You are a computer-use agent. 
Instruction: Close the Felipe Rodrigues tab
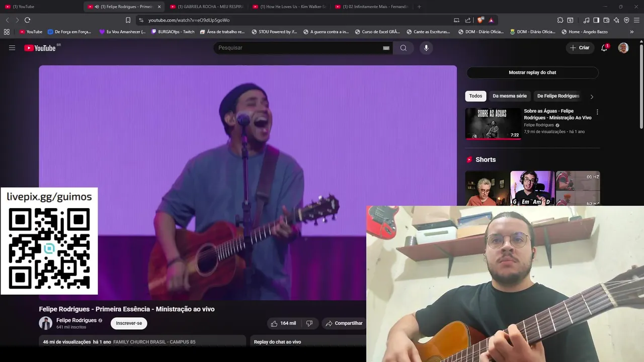pyautogui.click(x=159, y=7)
